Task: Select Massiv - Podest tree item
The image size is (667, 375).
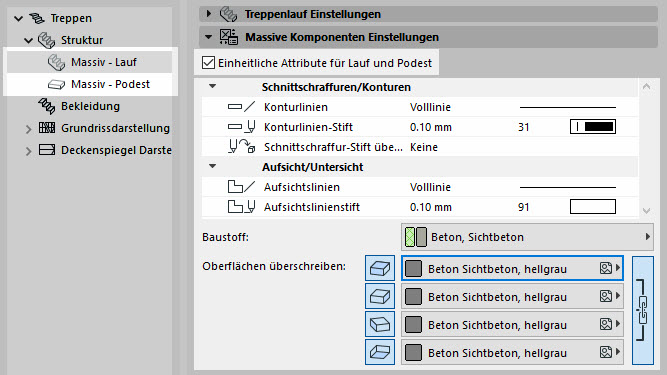Action: point(90,84)
